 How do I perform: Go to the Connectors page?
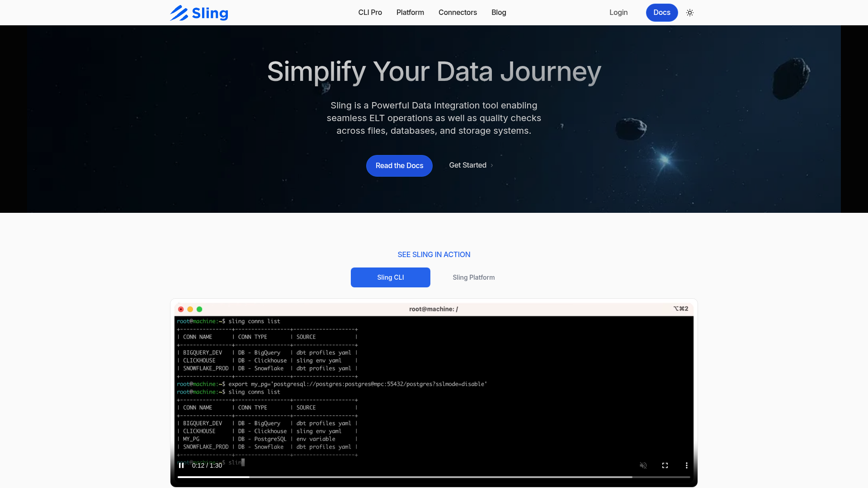coord(458,13)
